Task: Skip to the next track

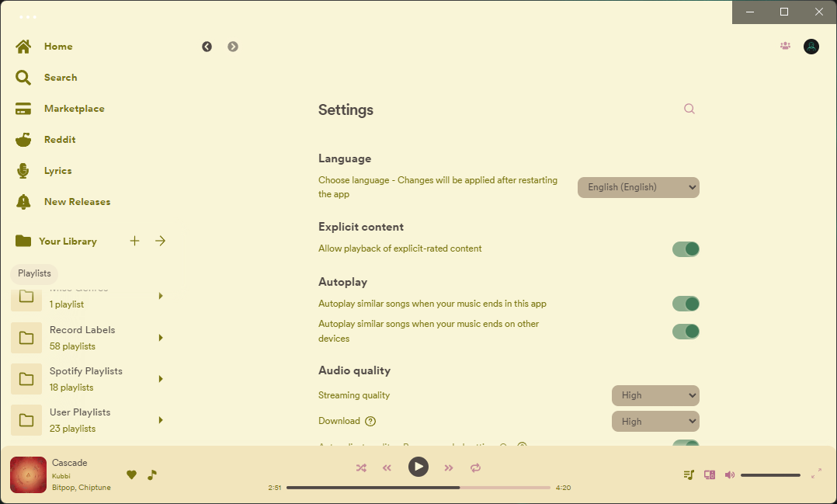Action: [449, 468]
